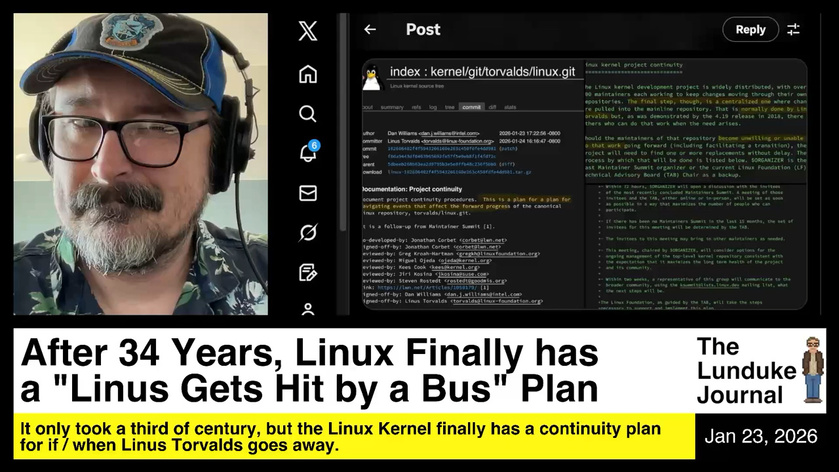
Task: Click the (diff) link beside parent hash
Action: point(506,164)
